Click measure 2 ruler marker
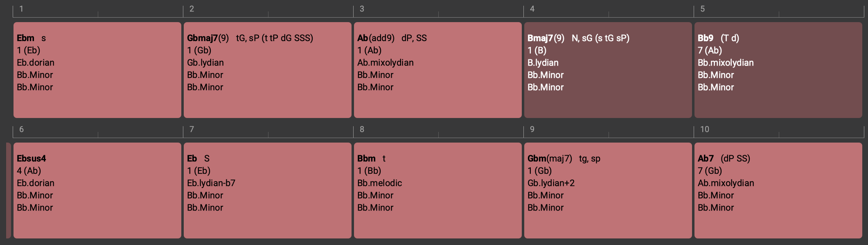 coord(192,9)
